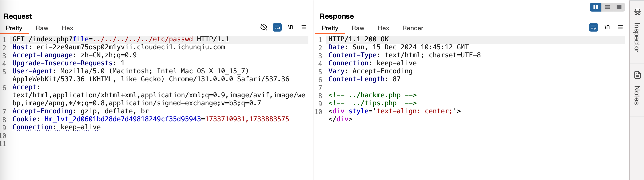Click Content-Type header in response
Viewport: 644px width, 180px height.
[x=404, y=55]
